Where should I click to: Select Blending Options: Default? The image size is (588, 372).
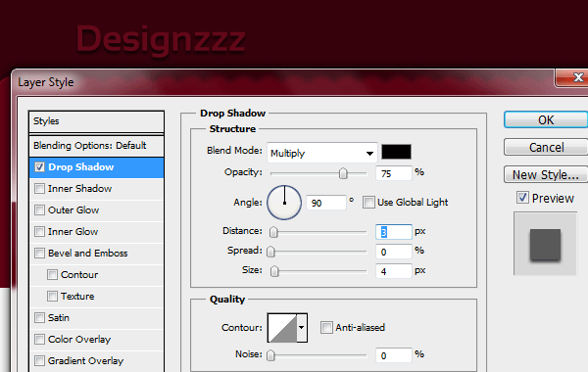pyautogui.click(x=96, y=146)
